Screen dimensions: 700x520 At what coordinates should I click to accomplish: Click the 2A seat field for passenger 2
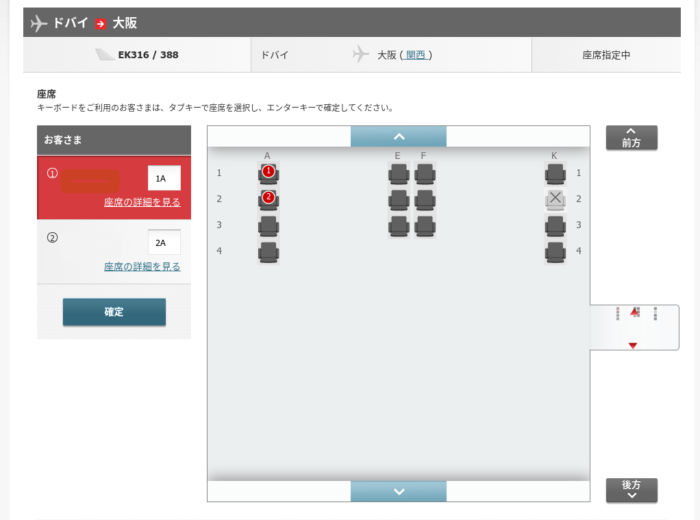[164, 242]
